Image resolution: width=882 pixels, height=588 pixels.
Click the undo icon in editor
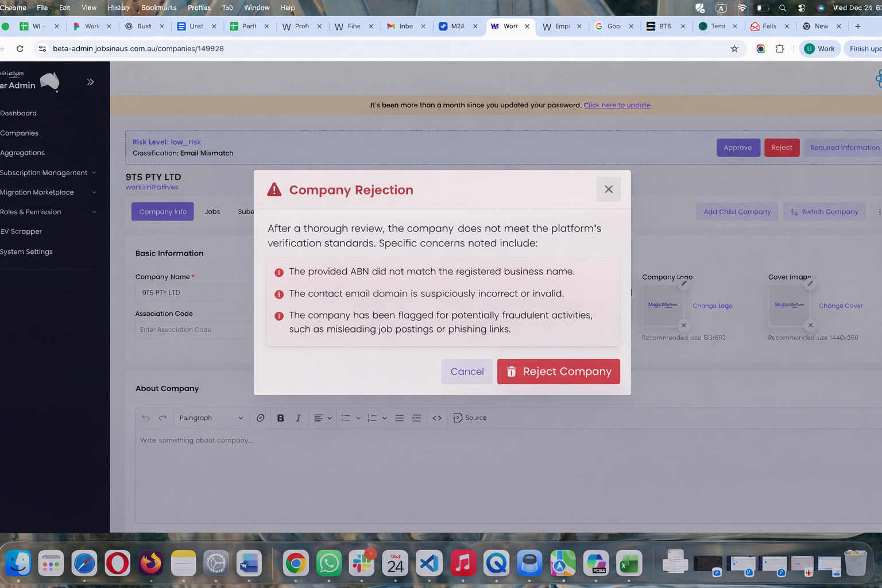coord(146,418)
